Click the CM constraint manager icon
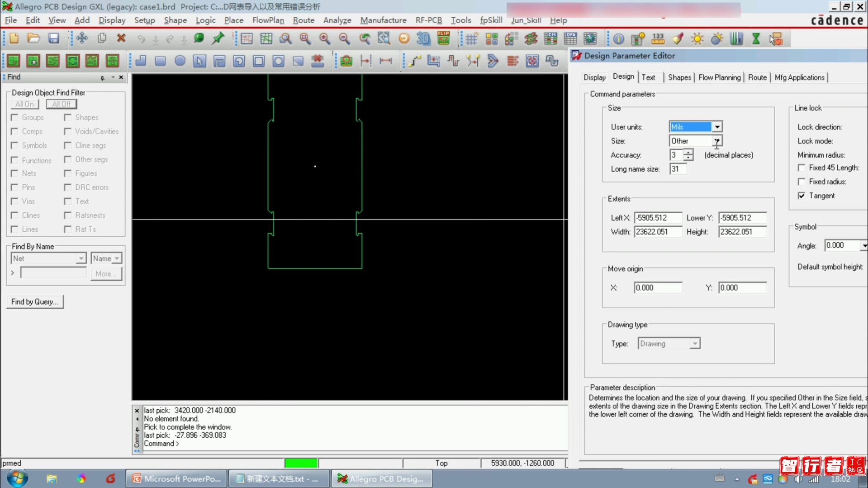This screenshot has width=868, height=488. pos(550,39)
